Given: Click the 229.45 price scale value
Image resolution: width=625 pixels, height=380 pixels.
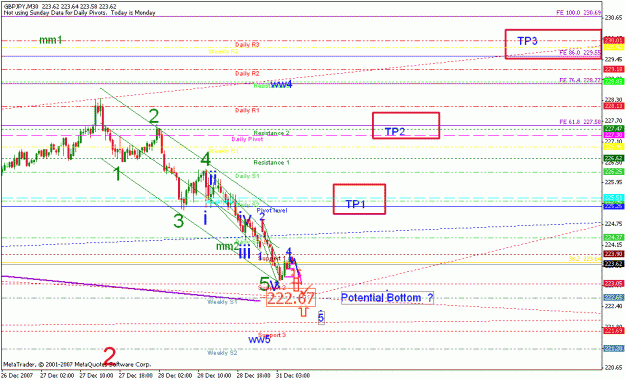Looking at the screenshot, I should pos(613,59).
